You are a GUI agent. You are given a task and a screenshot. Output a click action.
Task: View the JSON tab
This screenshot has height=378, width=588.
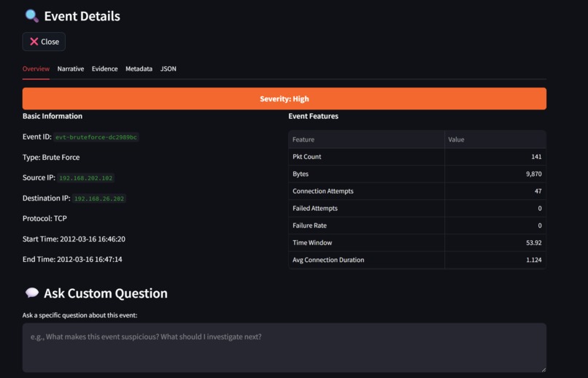point(169,69)
